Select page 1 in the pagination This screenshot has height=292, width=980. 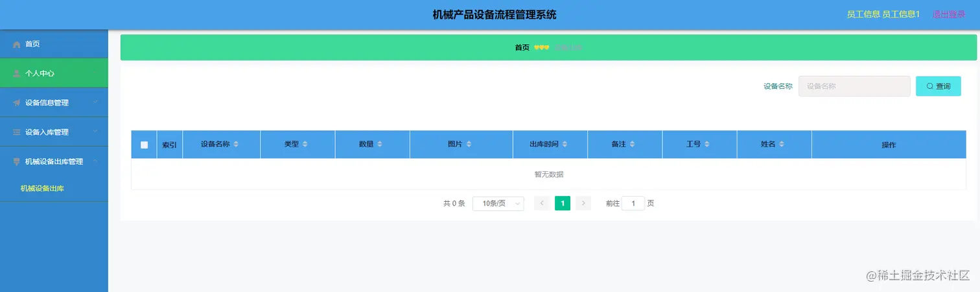pos(563,204)
